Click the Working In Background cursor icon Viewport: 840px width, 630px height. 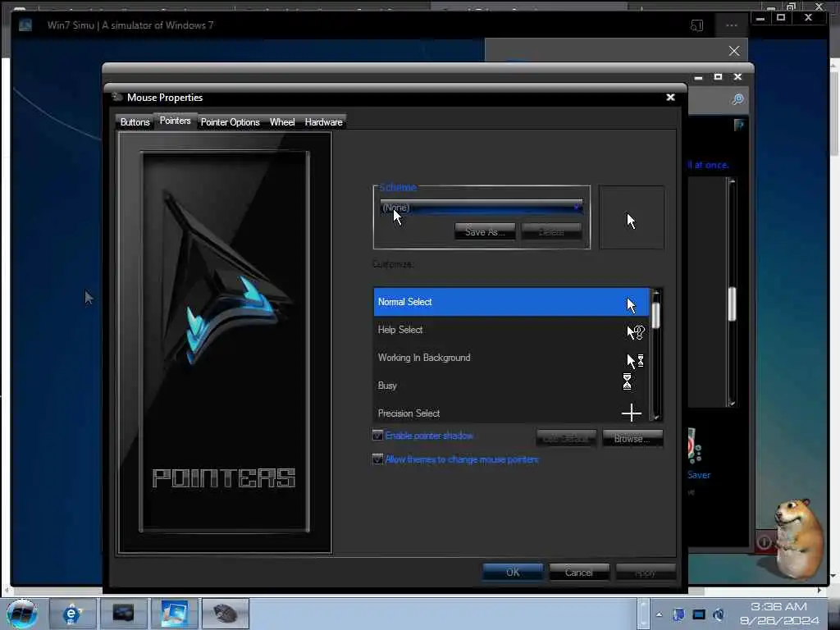[x=635, y=361]
